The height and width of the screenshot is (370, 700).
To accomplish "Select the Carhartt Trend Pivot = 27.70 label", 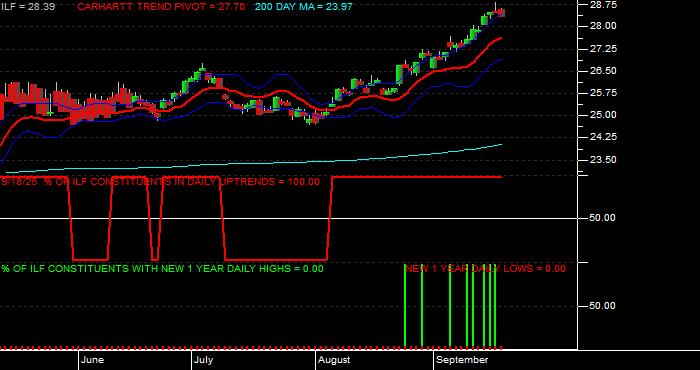I will point(161,7).
